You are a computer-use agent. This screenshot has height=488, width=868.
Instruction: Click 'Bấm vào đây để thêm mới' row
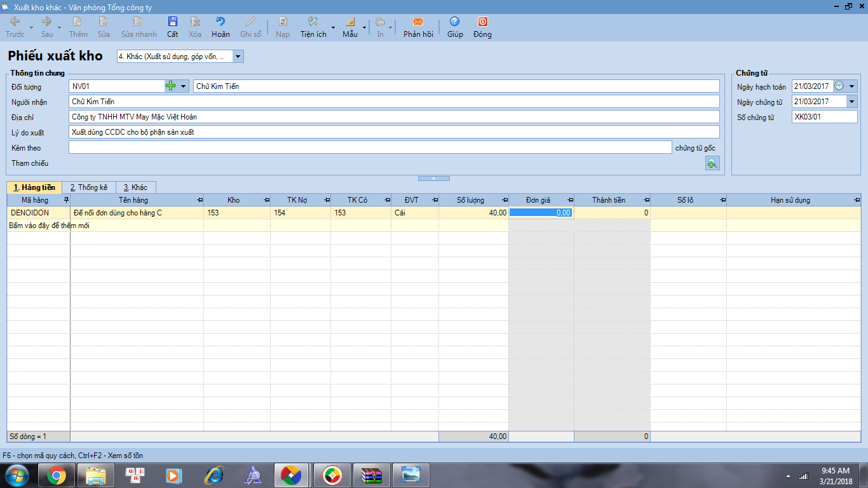pyautogui.click(x=434, y=226)
